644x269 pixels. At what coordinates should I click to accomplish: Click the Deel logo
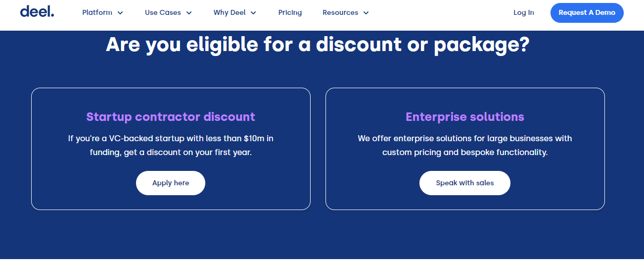37,11
